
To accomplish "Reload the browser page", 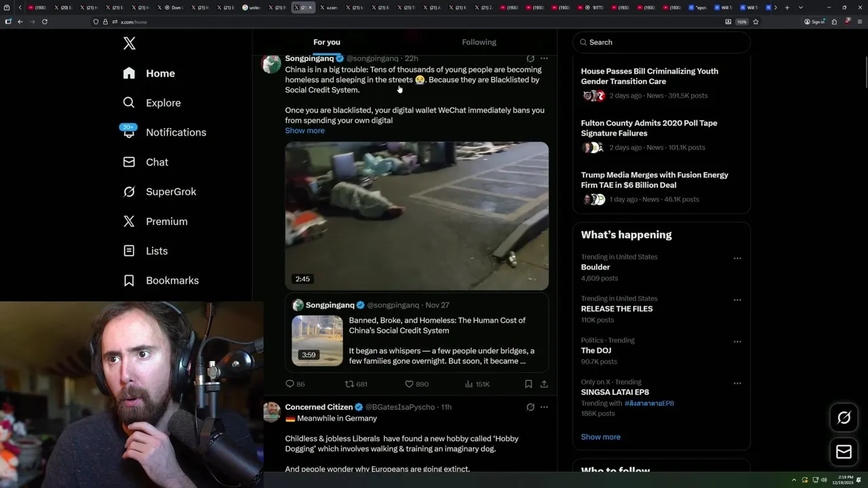I will pyautogui.click(x=45, y=22).
